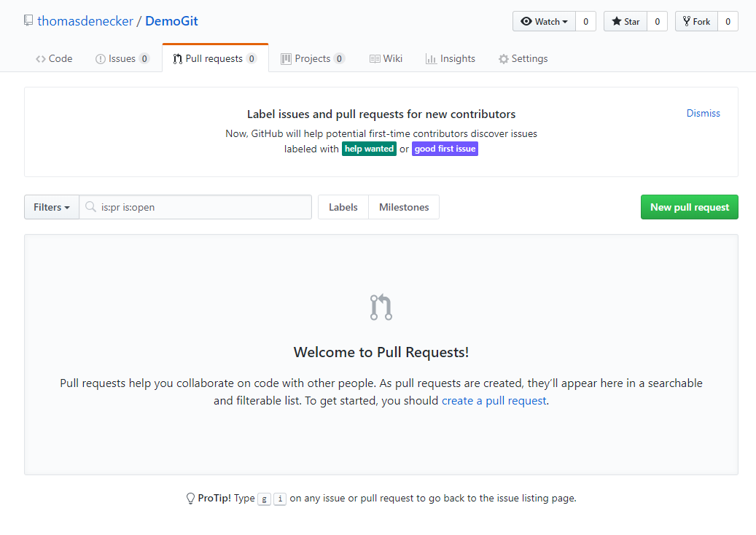Image resolution: width=756 pixels, height=535 pixels.
Task: Click the Projects count badge
Action: pyautogui.click(x=340, y=59)
